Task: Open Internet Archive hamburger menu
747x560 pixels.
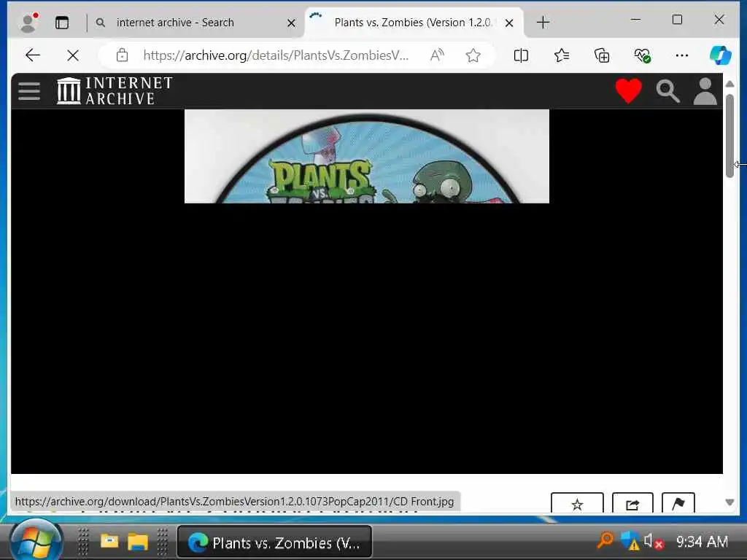Action: (29, 90)
